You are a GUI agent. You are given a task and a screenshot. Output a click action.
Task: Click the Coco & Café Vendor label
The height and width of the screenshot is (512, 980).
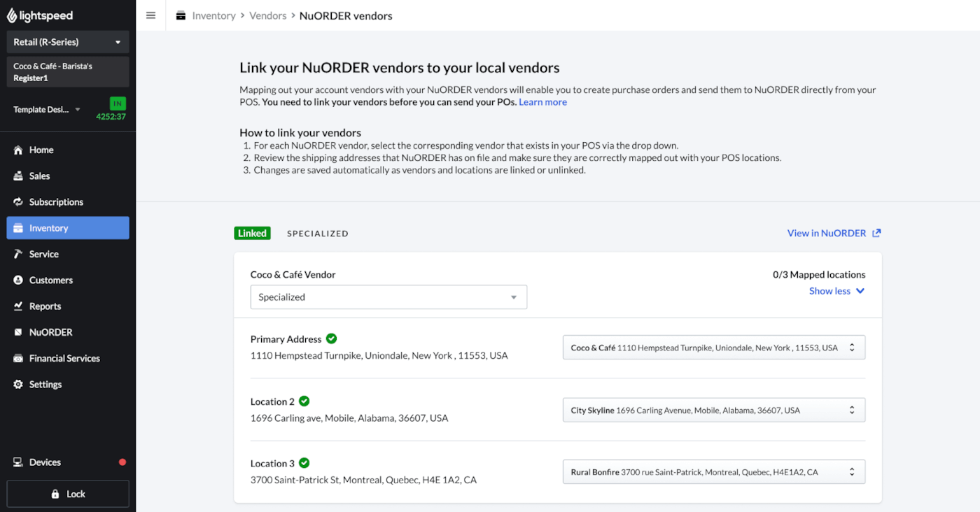coord(293,275)
